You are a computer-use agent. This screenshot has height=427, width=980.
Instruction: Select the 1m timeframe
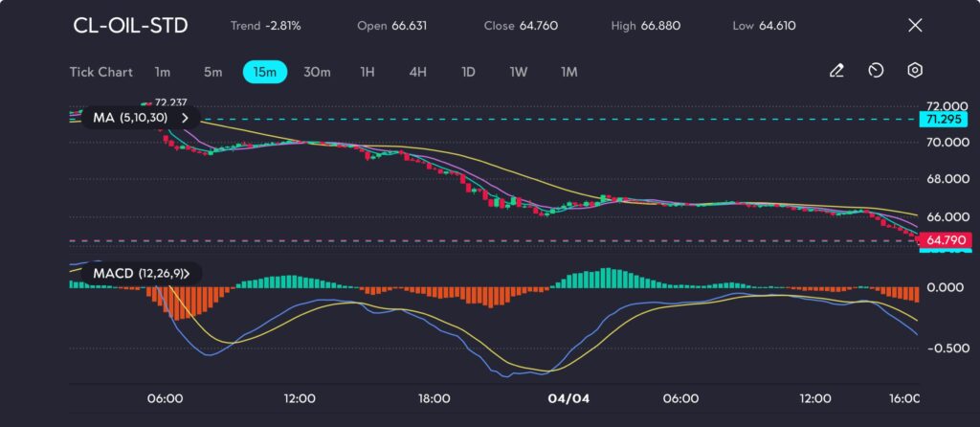163,72
